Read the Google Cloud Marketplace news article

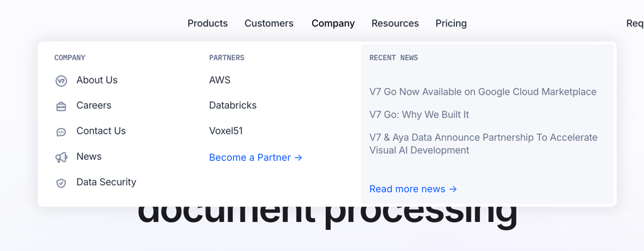[482, 92]
